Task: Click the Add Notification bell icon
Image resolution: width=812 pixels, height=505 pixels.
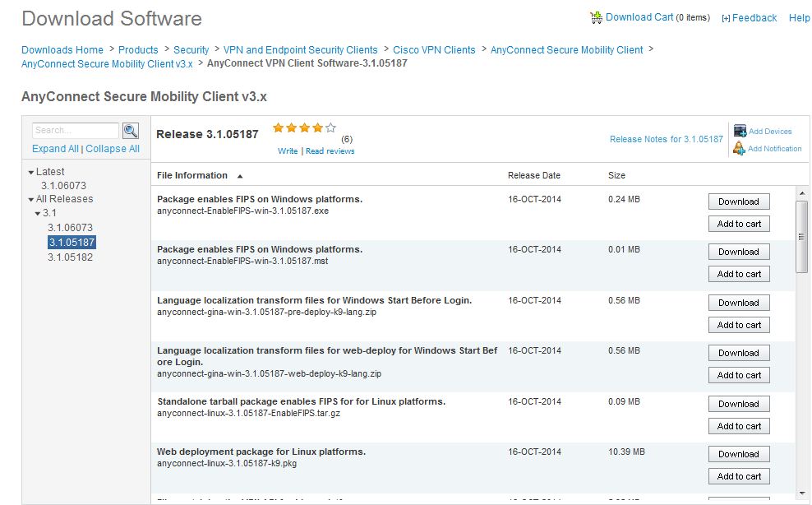Action: (739, 148)
